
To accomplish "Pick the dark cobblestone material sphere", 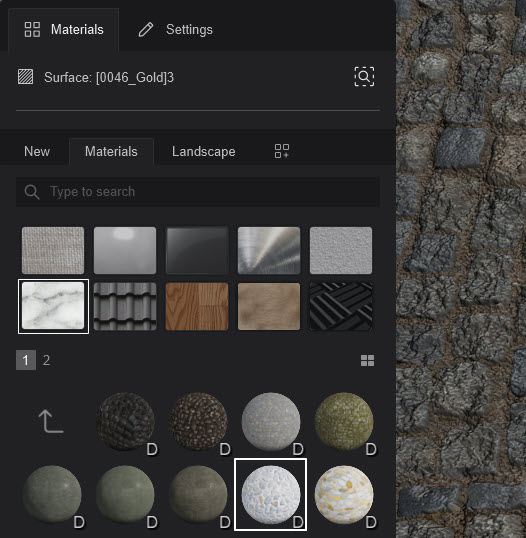I will click(125, 421).
